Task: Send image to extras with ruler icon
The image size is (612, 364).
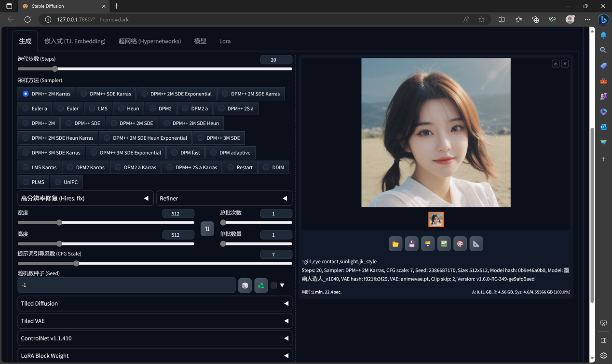Action: (x=476, y=244)
